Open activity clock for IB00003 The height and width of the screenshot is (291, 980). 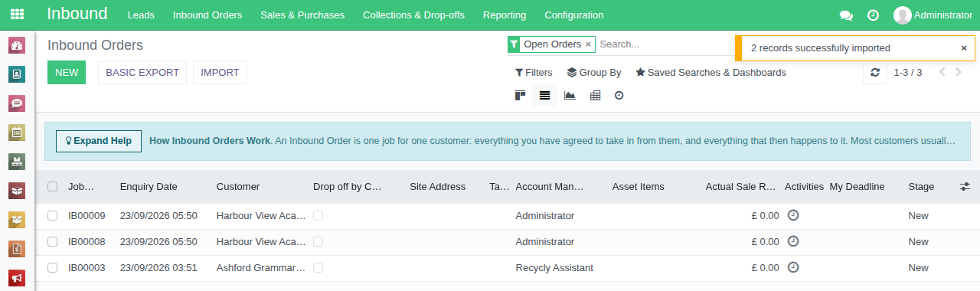click(793, 267)
